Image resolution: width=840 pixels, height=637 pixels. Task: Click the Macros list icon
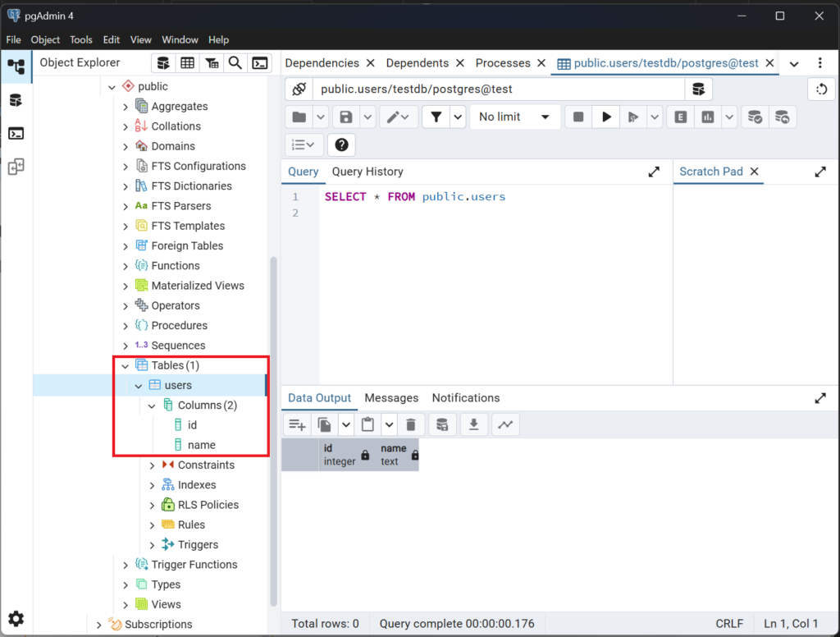[304, 144]
